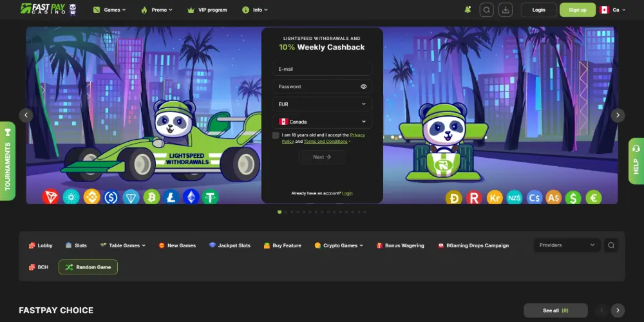Click the Litecoin coin icon
The image size is (644, 322).
[x=171, y=196]
